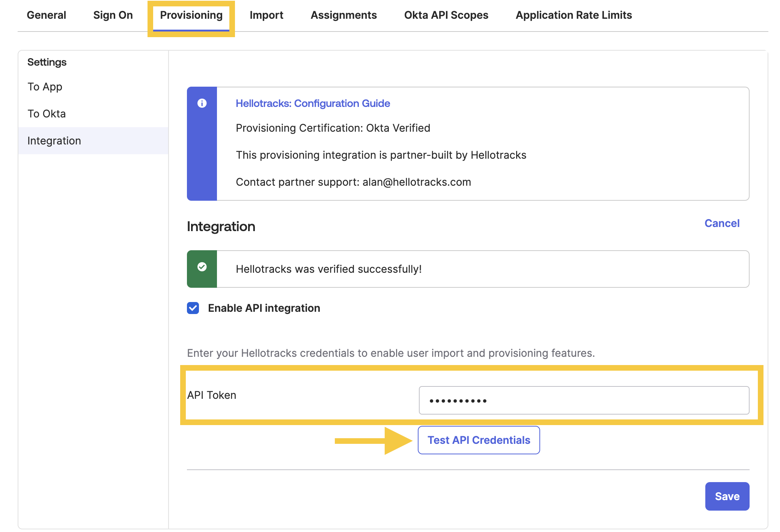Click the info icon in blue banner
Image resolution: width=780 pixels, height=532 pixels.
[202, 103]
